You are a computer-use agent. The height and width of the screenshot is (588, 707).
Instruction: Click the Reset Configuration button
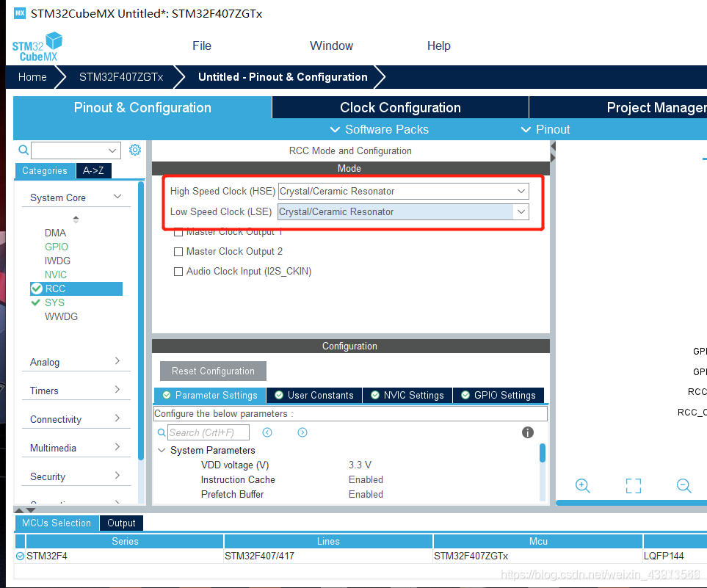(x=213, y=371)
